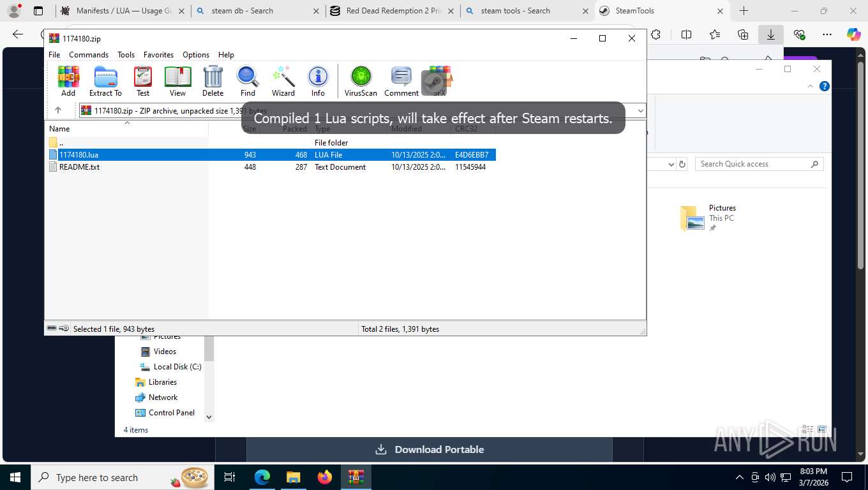
Task: Run the Test archive tool
Action: click(x=143, y=81)
